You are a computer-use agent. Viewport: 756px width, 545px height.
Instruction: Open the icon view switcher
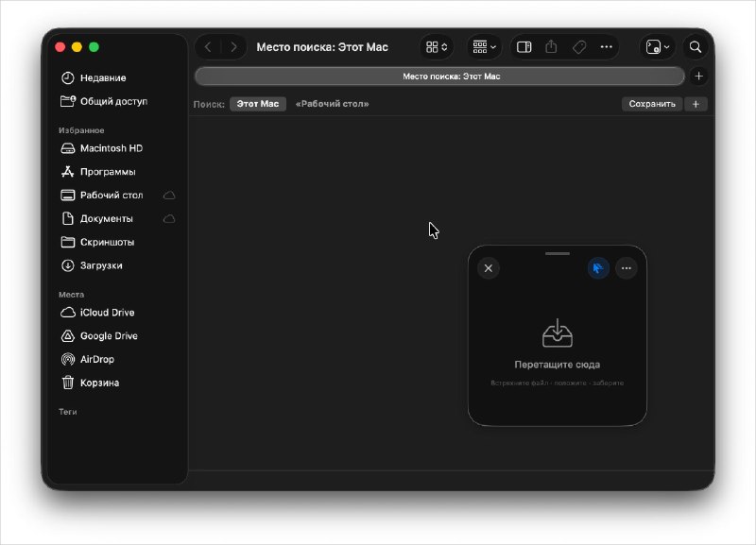[437, 47]
